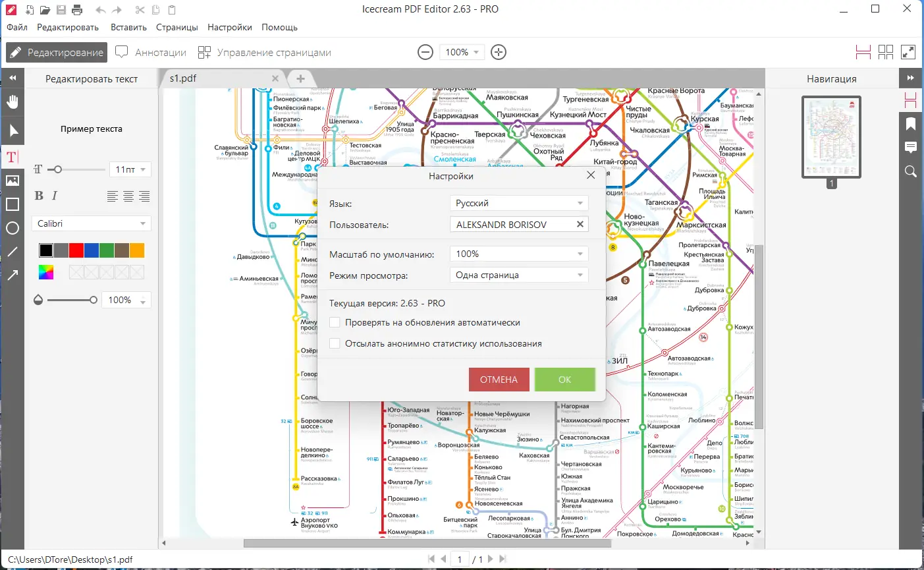Screen dimensions: 924x570
Task: Click the Zoom out minus button
Action: pos(426,52)
